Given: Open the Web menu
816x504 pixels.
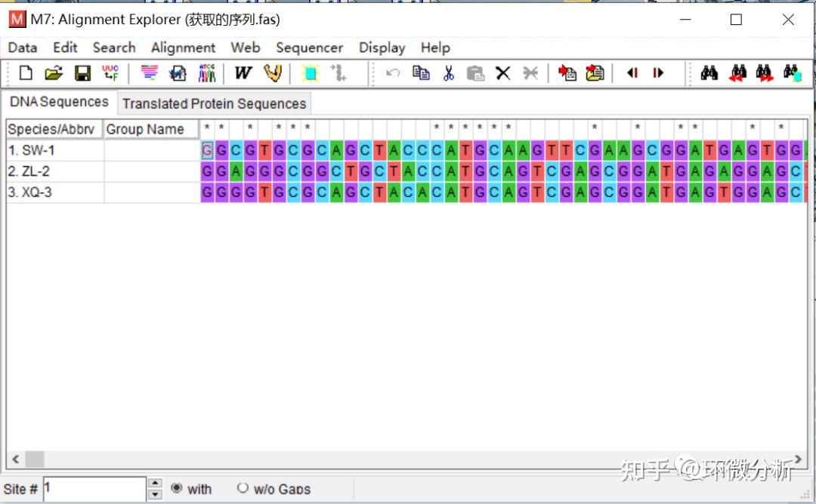Looking at the screenshot, I should 245,48.
